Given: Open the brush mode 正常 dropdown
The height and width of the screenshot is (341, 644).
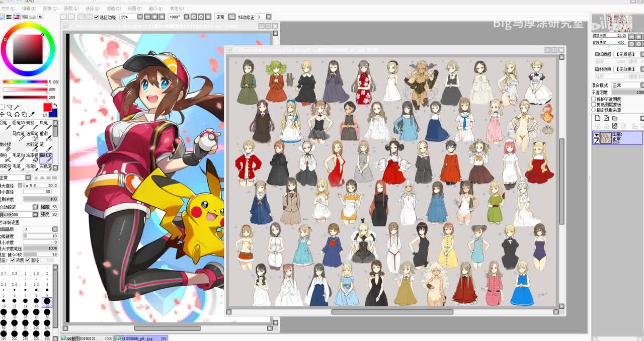Looking at the screenshot, I should click(28, 178).
